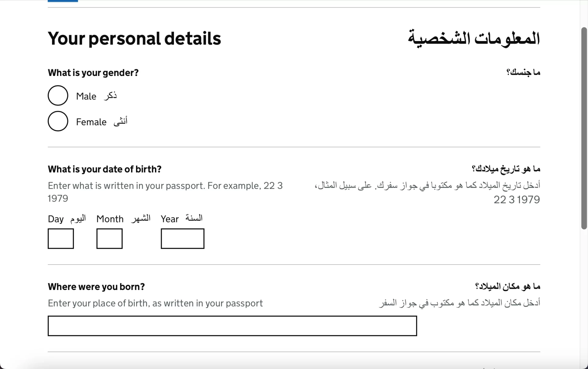Click the Month date of birth field
Screen dimensions: 588x369
[109, 238]
